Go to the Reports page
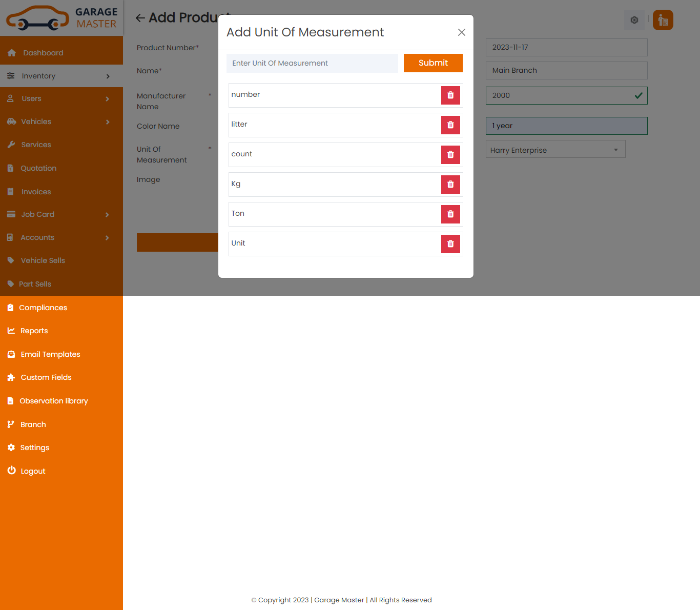The width and height of the screenshot is (700, 610). point(34,331)
